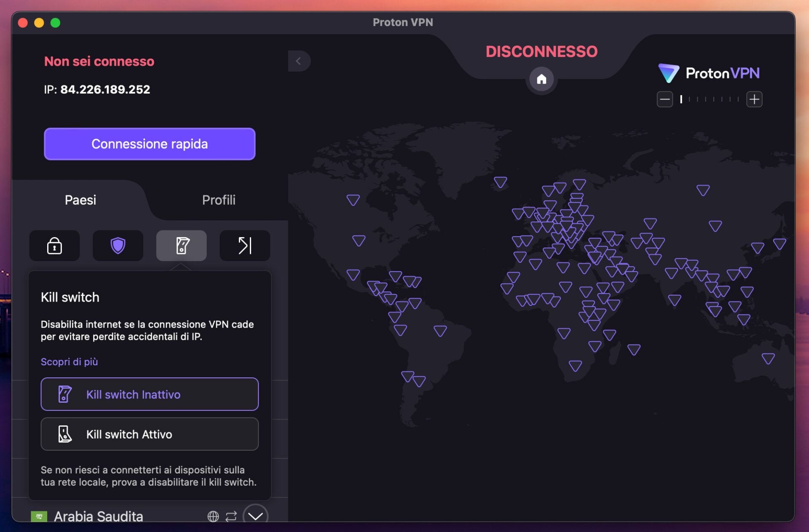Select the Kill switch Inattivo option

coord(150,394)
